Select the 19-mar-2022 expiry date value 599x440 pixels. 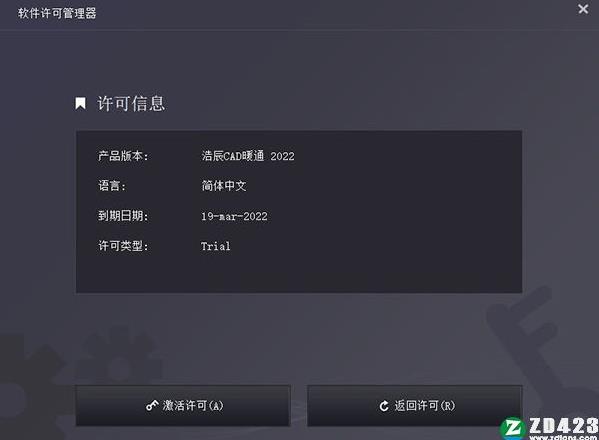pos(234,217)
